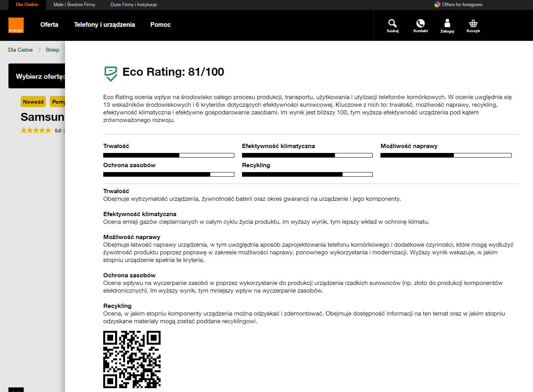Image resolution: width=533 pixels, height=392 pixels.
Task: Click the Orange logo
Action: pos(16,25)
